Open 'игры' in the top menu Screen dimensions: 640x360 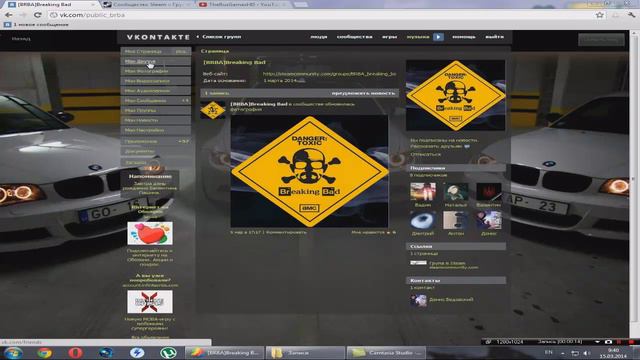pos(389,37)
